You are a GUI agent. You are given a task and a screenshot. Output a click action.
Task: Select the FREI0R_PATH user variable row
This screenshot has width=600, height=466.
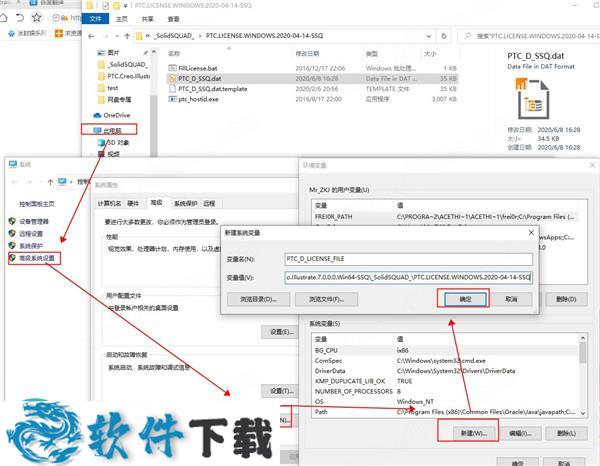pos(446,217)
